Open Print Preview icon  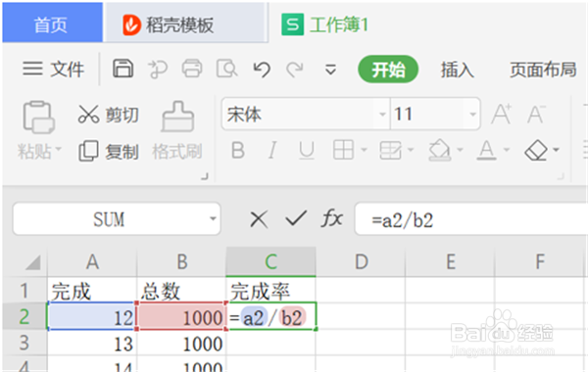226,69
